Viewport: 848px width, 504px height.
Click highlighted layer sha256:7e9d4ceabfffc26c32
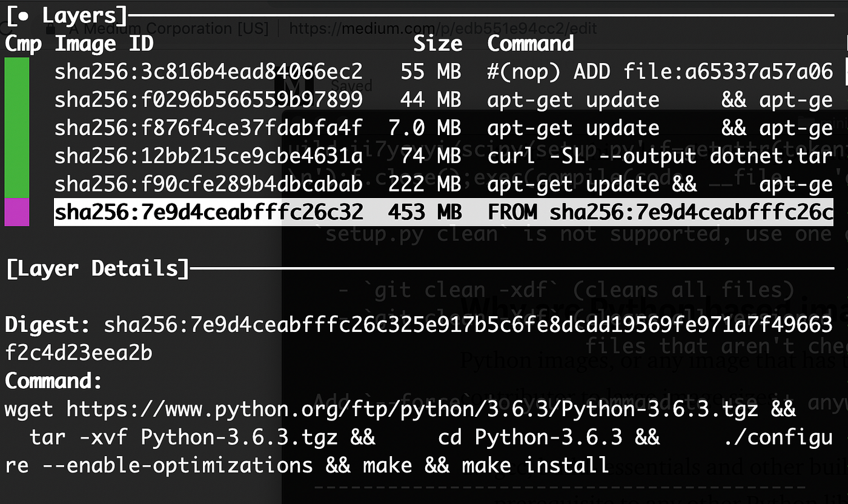(x=443, y=213)
